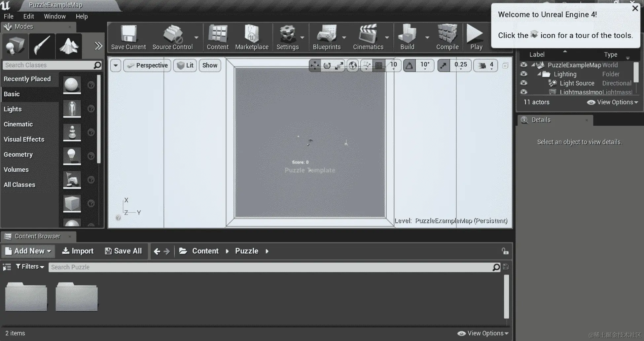Click the Content Browser lock icon

[x=505, y=251]
